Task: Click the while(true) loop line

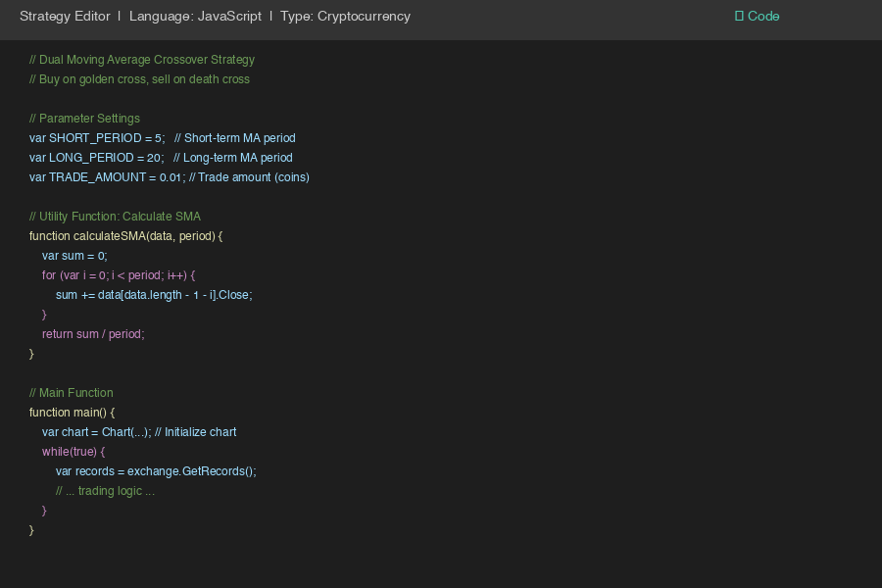Action: click(73, 451)
